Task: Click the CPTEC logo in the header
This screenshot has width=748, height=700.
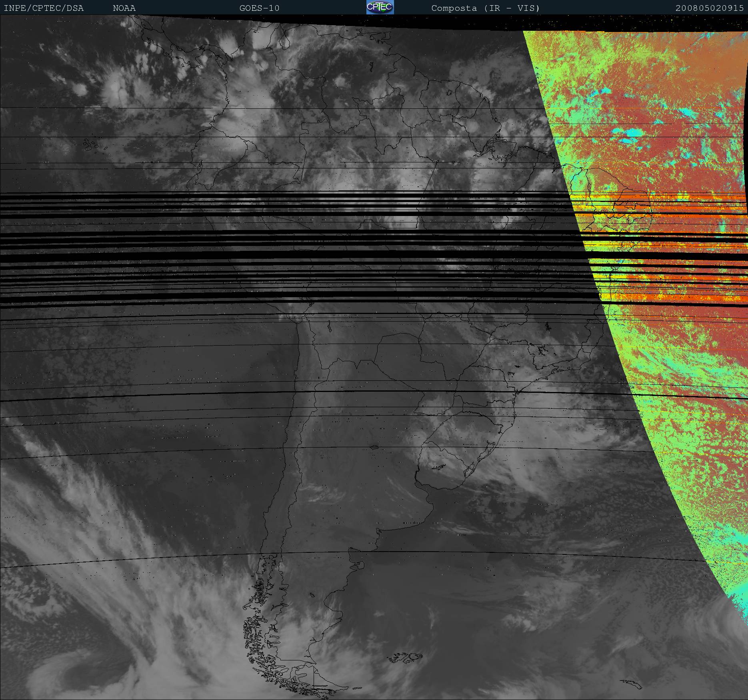Action: pos(380,7)
